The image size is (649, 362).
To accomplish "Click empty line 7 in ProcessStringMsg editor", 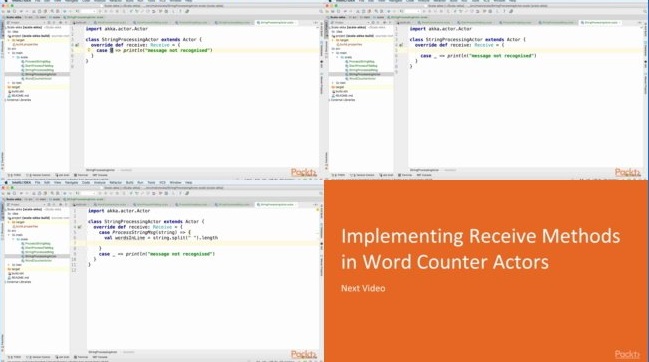I will point(203,243).
